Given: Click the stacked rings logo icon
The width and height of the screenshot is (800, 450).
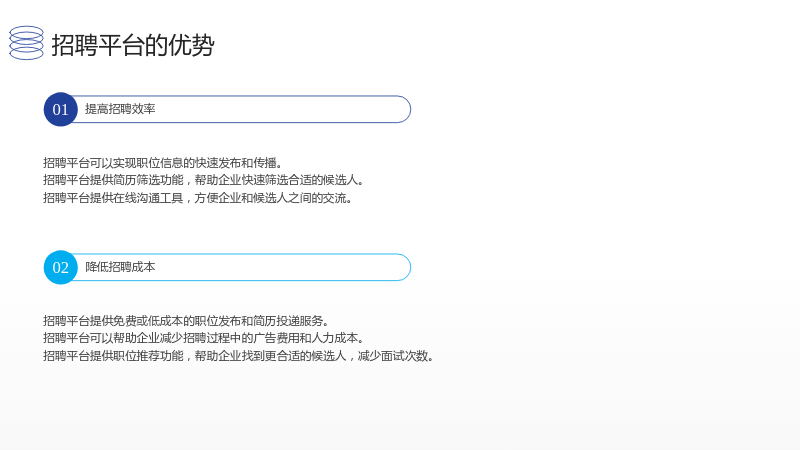Looking at the screenshot, I should [x=27, y=43].
